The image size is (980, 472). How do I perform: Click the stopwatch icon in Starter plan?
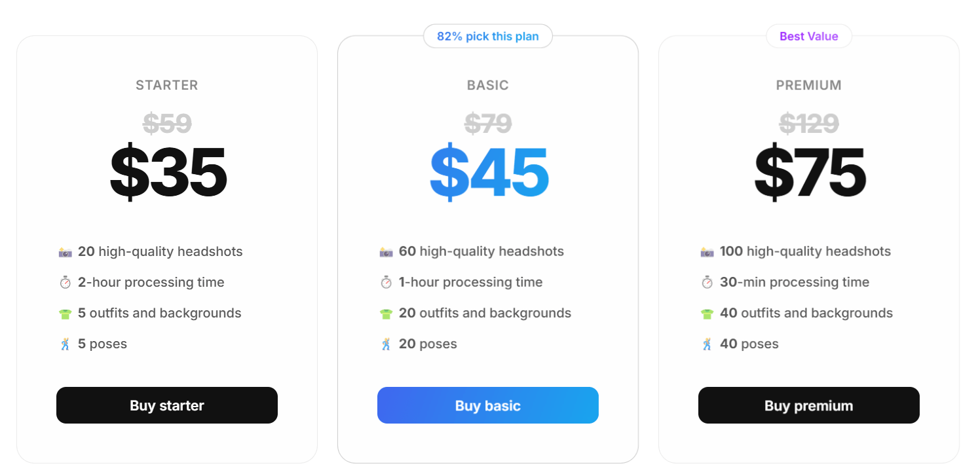point(65,283)
